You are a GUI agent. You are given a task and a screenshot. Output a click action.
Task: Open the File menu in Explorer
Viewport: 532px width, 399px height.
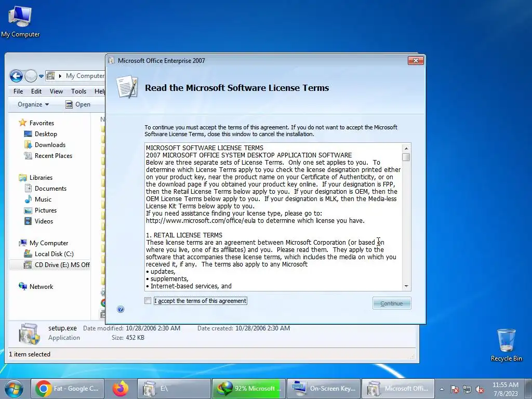coord(18,91)
